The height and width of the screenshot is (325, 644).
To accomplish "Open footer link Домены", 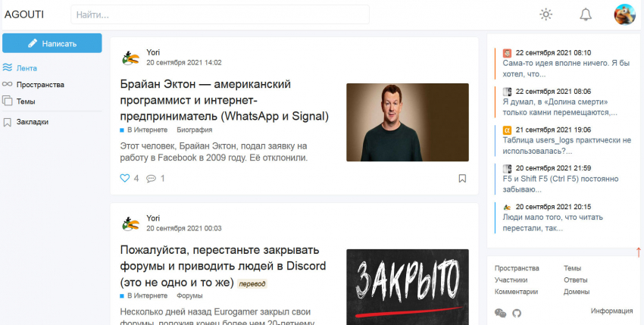I will (x=577, y=292).
